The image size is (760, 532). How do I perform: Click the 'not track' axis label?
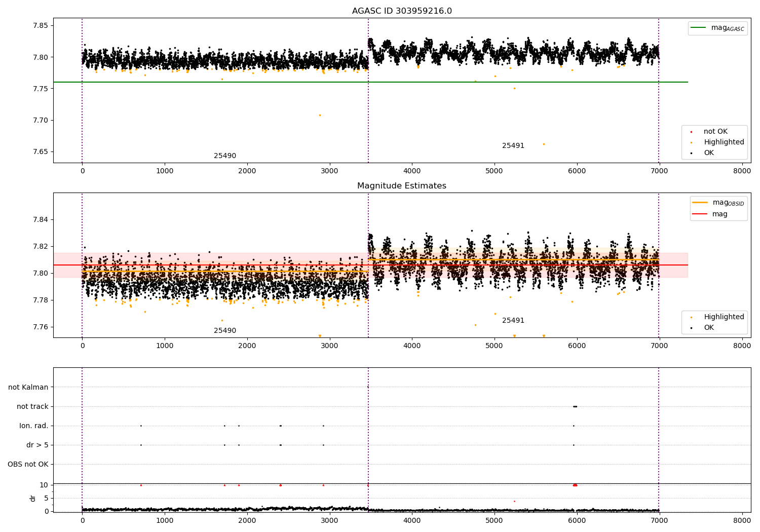tap(32, 407)
